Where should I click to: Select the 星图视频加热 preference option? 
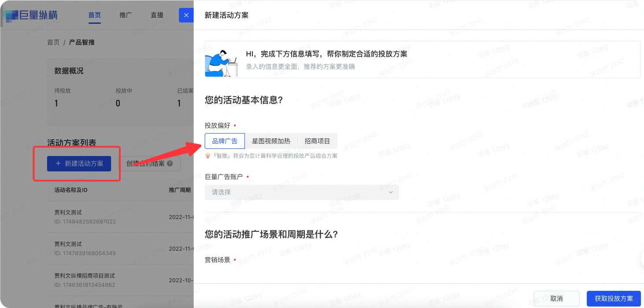coord(271,141)
